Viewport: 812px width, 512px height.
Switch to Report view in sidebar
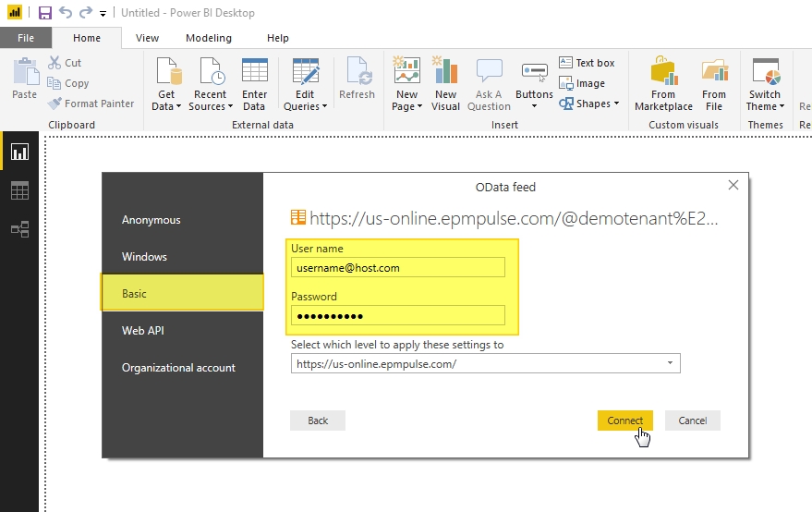tap(19, 152)
